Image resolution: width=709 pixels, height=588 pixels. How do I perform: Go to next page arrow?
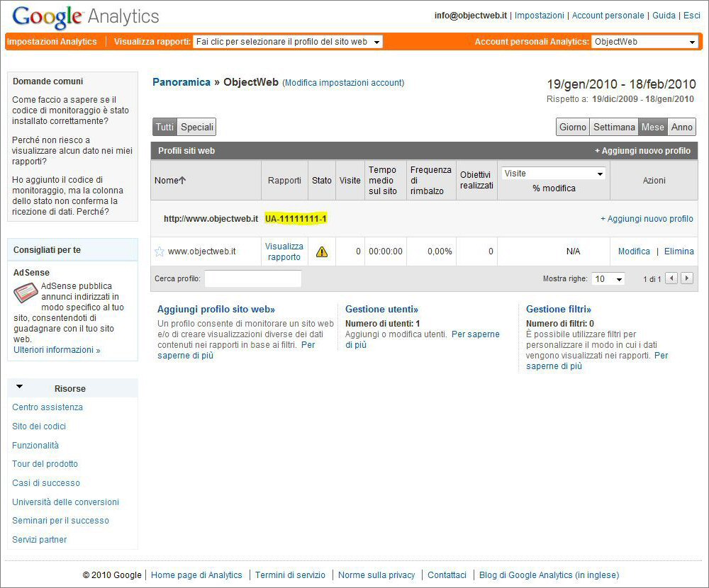pos(686,278)
